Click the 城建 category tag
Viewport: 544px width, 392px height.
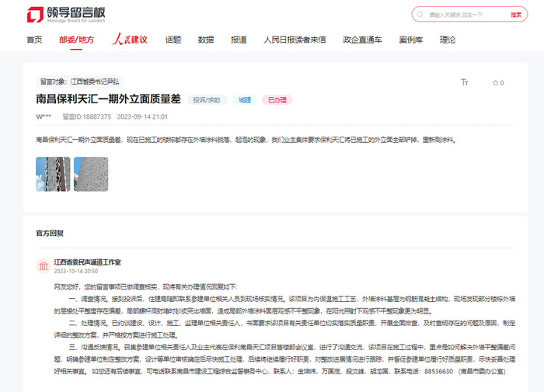[x=245, y=100]
